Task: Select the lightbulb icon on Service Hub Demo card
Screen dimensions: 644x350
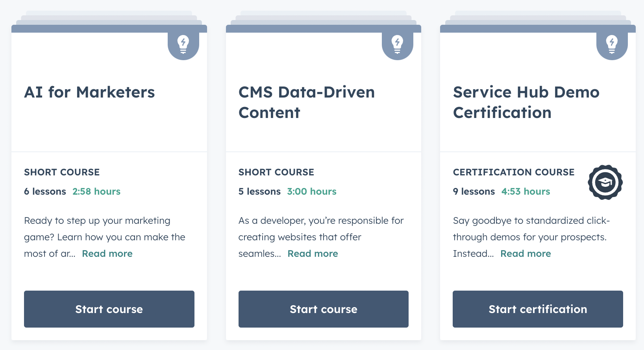Action: [x=612, y=44]
